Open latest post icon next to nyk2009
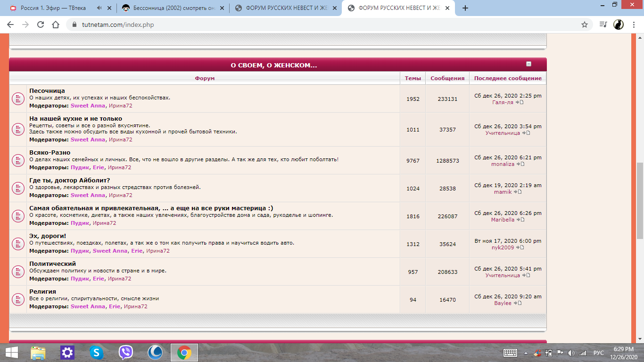Viewport: 644px width, 362px height. point(520,247)
